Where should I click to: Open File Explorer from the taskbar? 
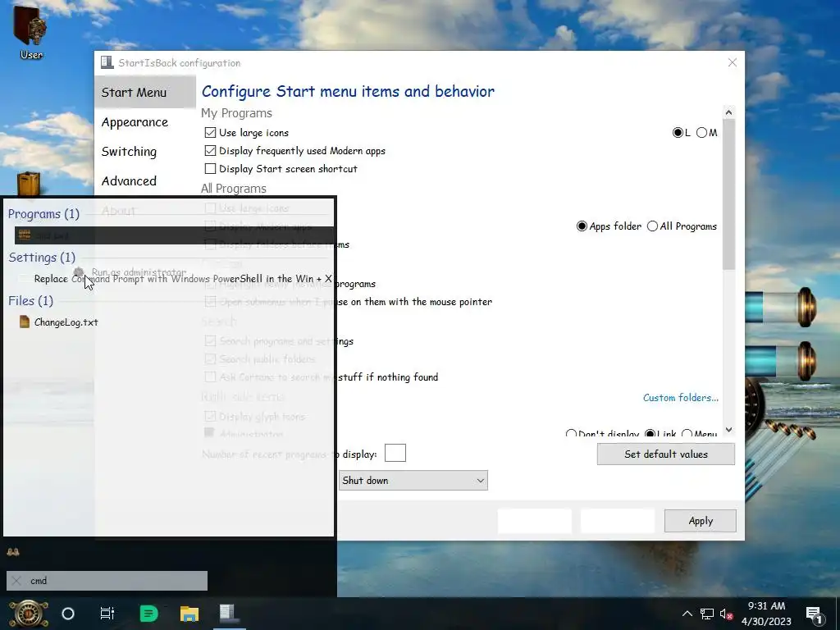click(x=189, y=614)
